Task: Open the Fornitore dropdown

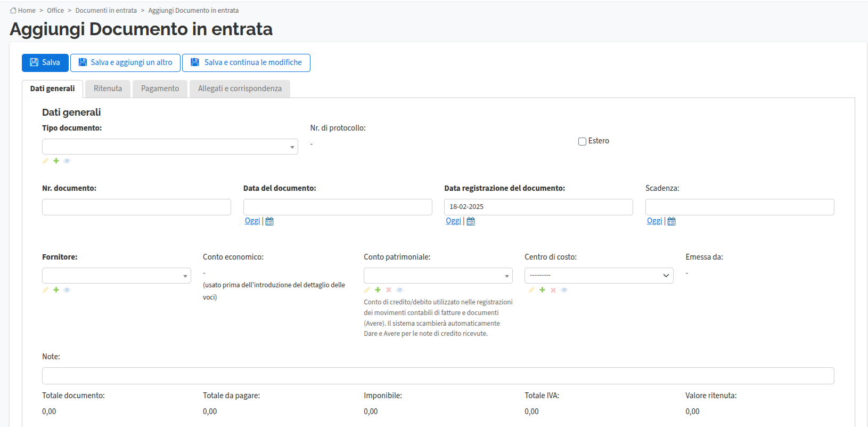Action: click(117, 276)
